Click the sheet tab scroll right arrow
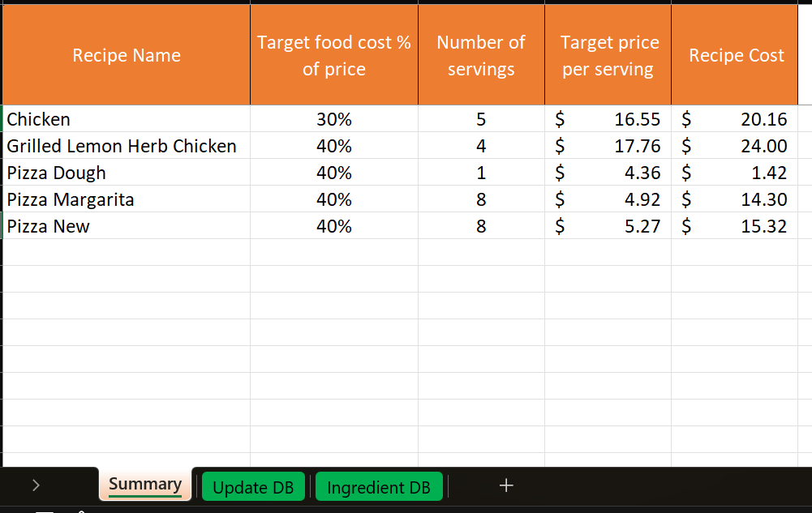812x513 pixels. pos(36,485)
